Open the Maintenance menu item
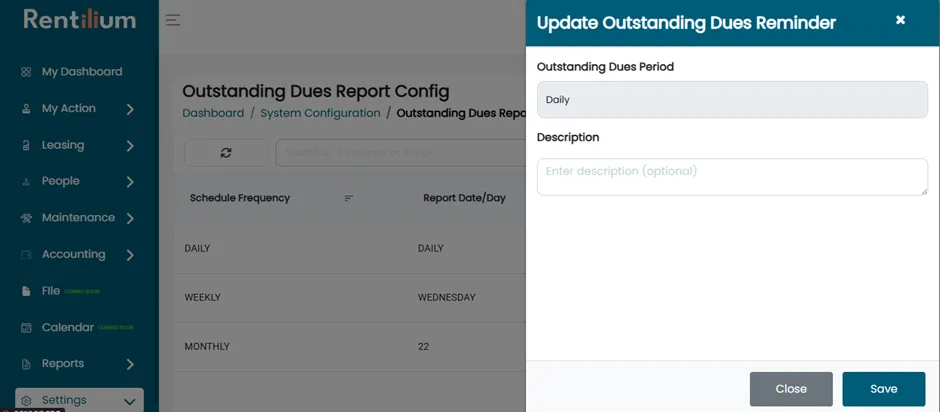Image resolution: width=940 pixels, height=412 pixels. coord(79,218)
